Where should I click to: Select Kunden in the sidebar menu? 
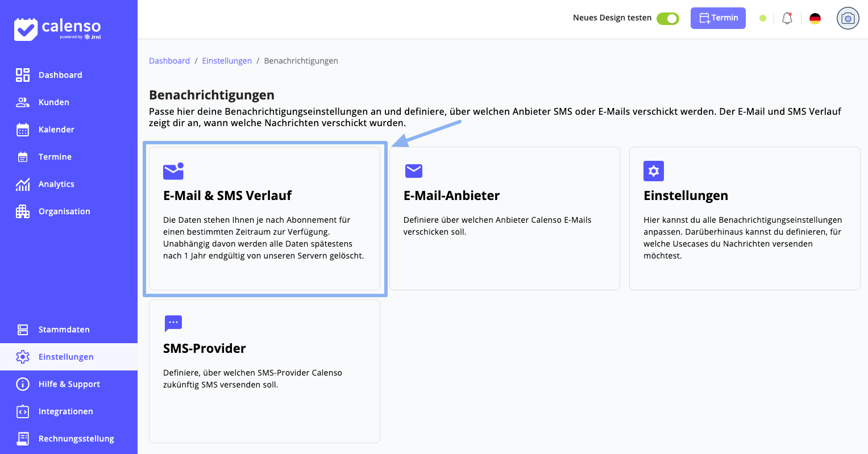tap(54, 102)
